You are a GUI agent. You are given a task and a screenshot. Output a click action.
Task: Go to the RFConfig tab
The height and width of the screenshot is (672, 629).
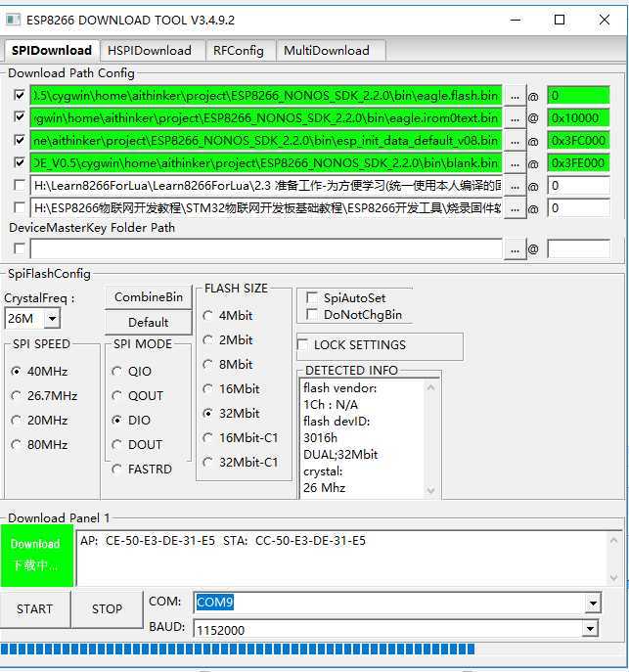(239, 51)
